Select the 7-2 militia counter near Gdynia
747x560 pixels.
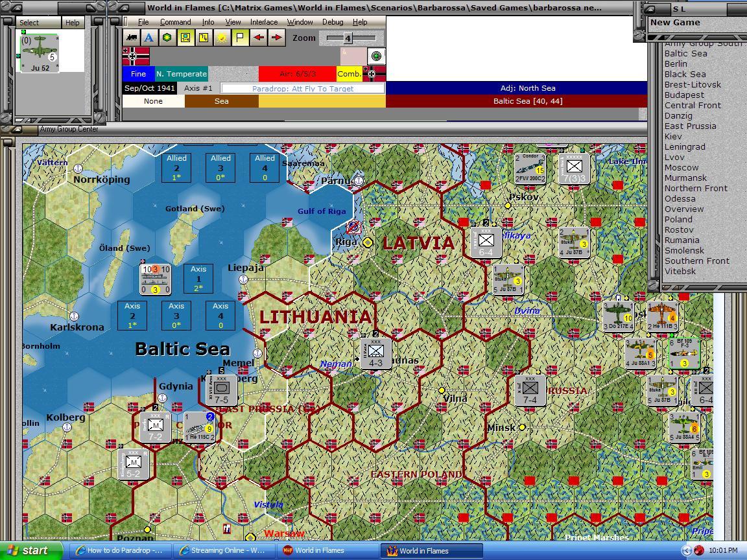coord(156,427)
